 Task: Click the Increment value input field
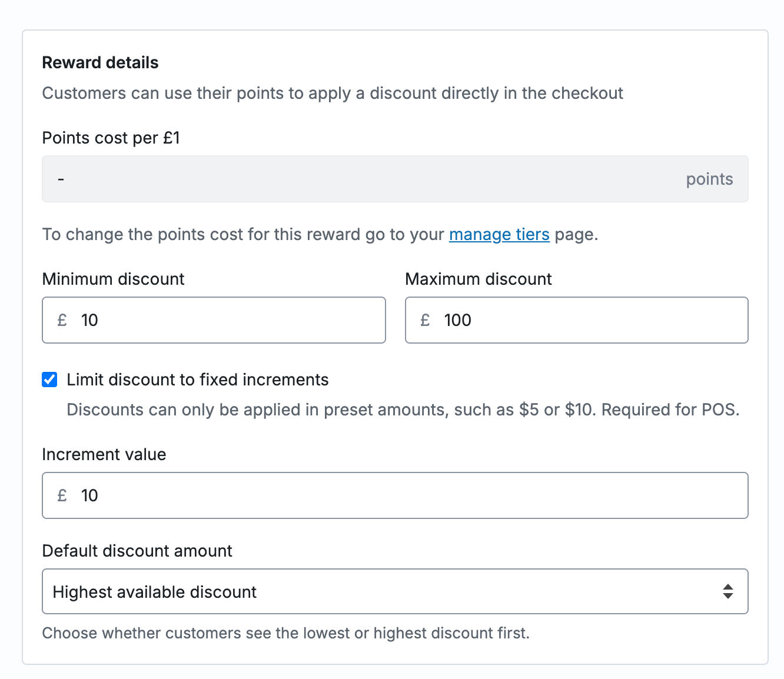pos(395,495)
